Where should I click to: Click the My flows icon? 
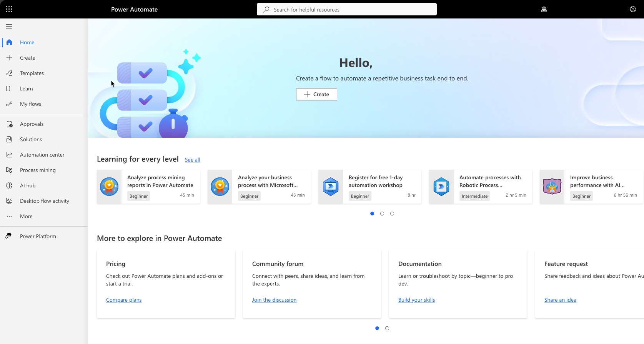pyautogui.click(x=9, y=104)
